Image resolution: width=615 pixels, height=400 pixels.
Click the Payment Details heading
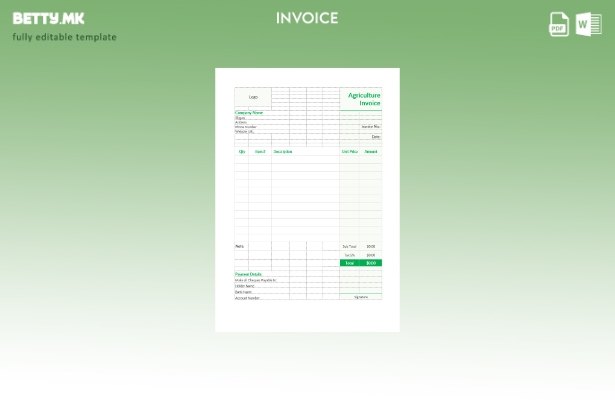click(249, 274)
